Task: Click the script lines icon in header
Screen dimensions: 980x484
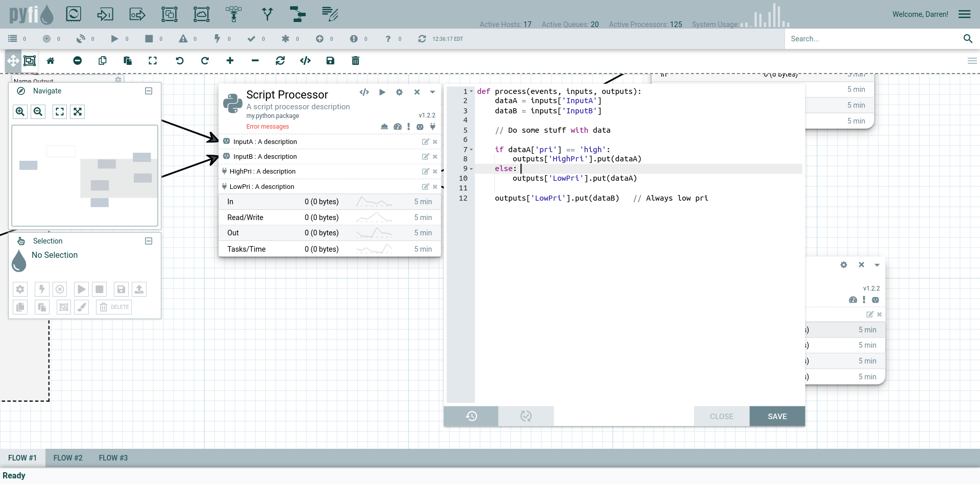Action: (330, 14)
